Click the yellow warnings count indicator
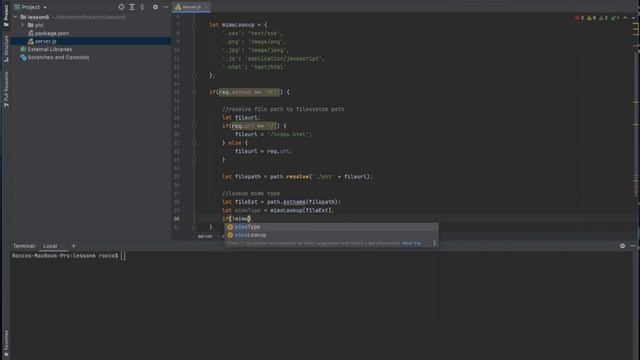This screenshot has width=640, height=360. [591, 18]
